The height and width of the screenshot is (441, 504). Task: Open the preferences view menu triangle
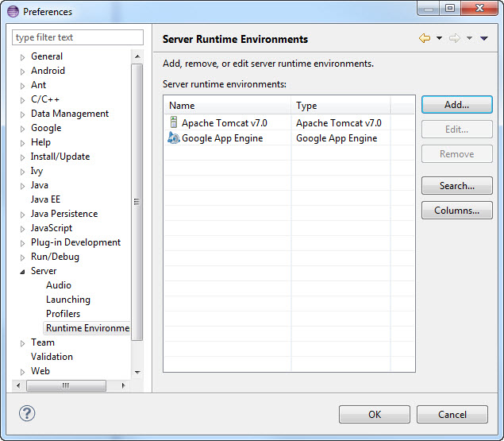[484, 38]
